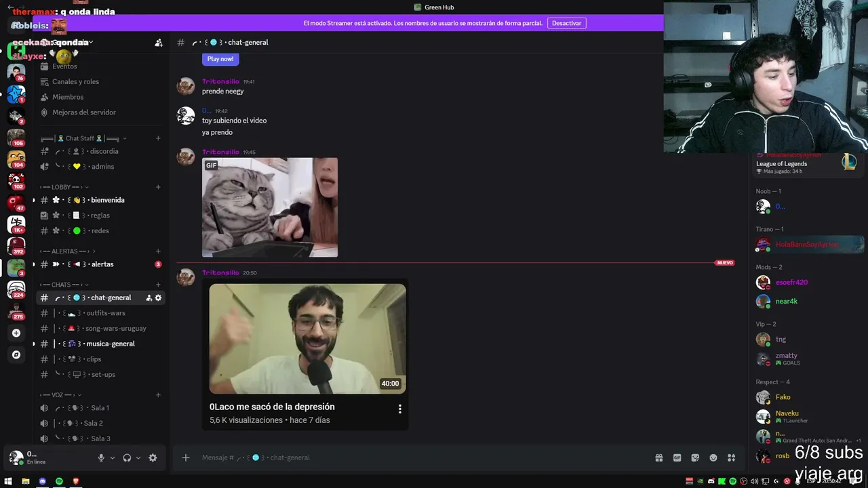Open microphone input options dropdown
This screenshot has width=868, height=488.
[113, 457]
